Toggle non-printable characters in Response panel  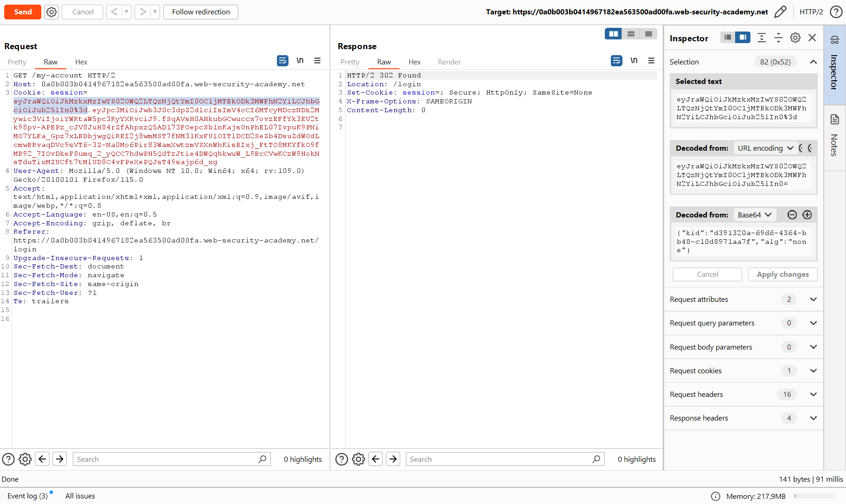(634, 61)
